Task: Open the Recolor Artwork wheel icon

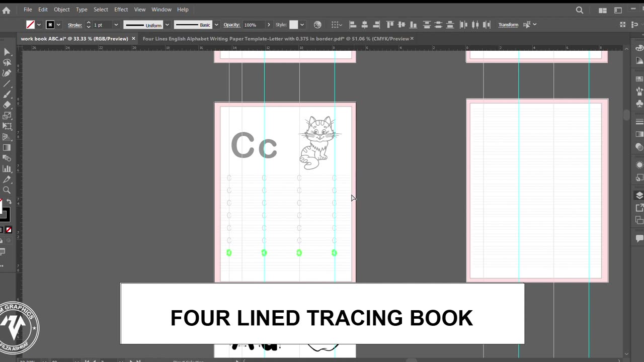Action: click(x=317, y=25)
